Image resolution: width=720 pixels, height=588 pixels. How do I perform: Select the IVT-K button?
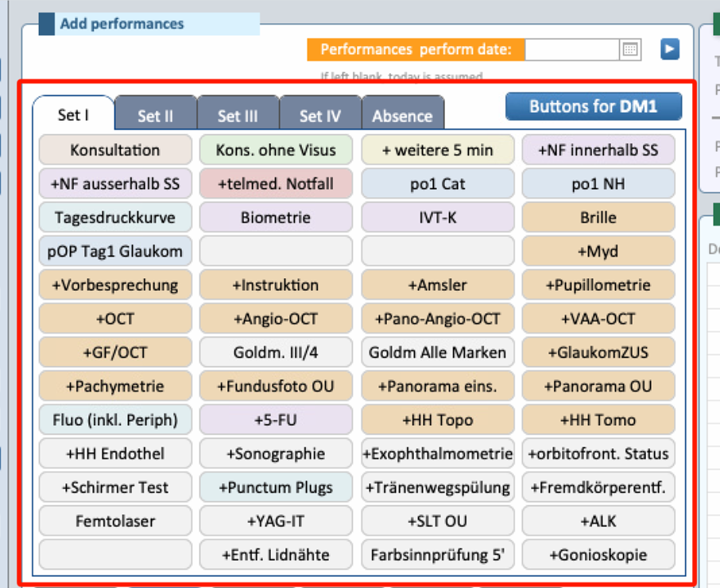438,218
